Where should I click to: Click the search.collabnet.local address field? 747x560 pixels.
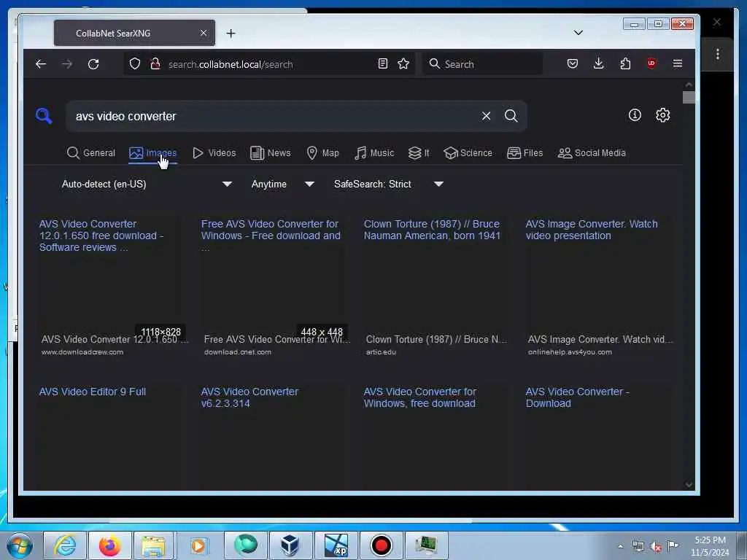tap(271, 64)
